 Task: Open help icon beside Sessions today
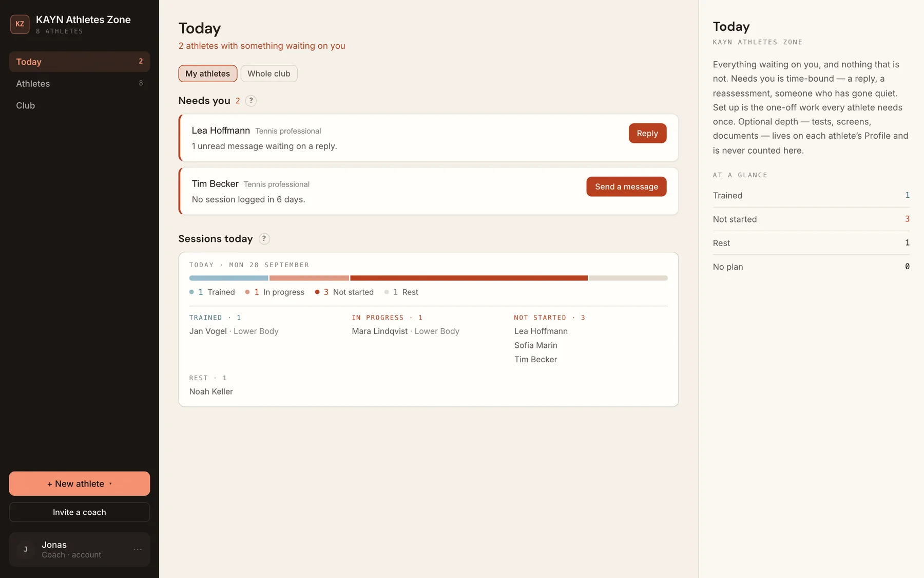(x=264, y=239)
